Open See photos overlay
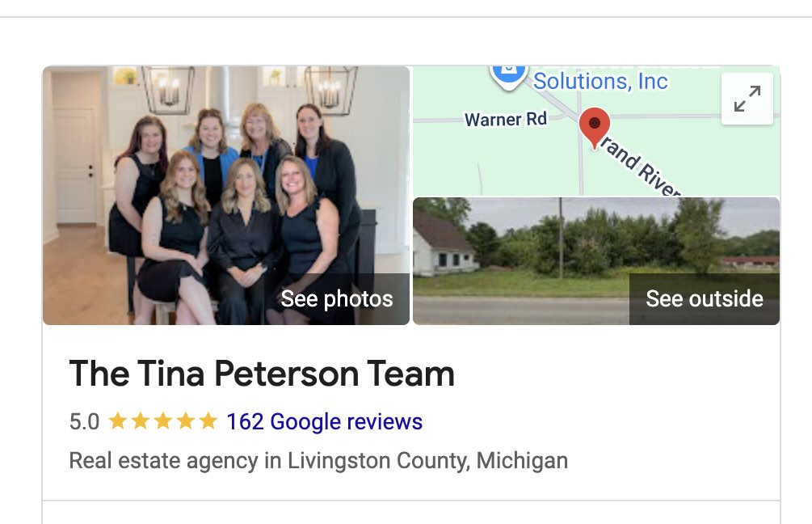 coord(337,298)
